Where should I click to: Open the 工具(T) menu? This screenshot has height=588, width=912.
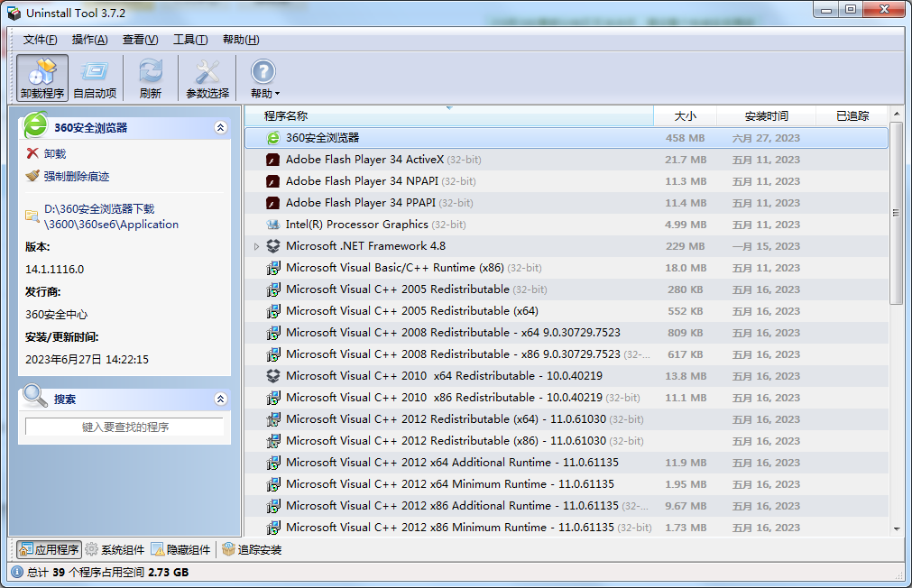click(190, 40)
